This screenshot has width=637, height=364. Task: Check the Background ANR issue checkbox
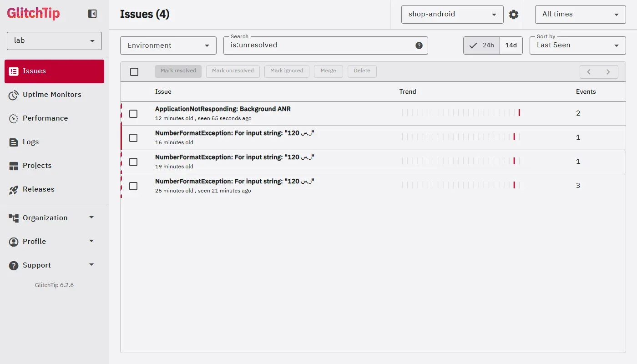pos(133,114)
